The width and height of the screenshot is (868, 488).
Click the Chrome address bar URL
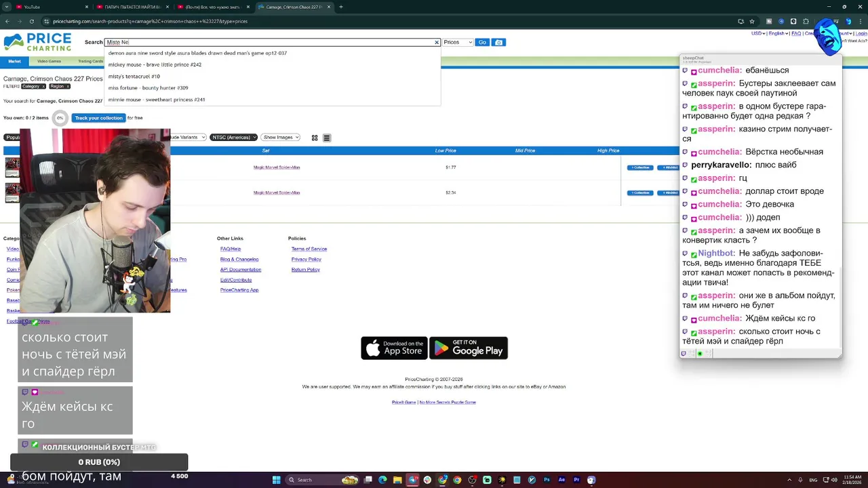pyautogui.click(x=151, y=21)
